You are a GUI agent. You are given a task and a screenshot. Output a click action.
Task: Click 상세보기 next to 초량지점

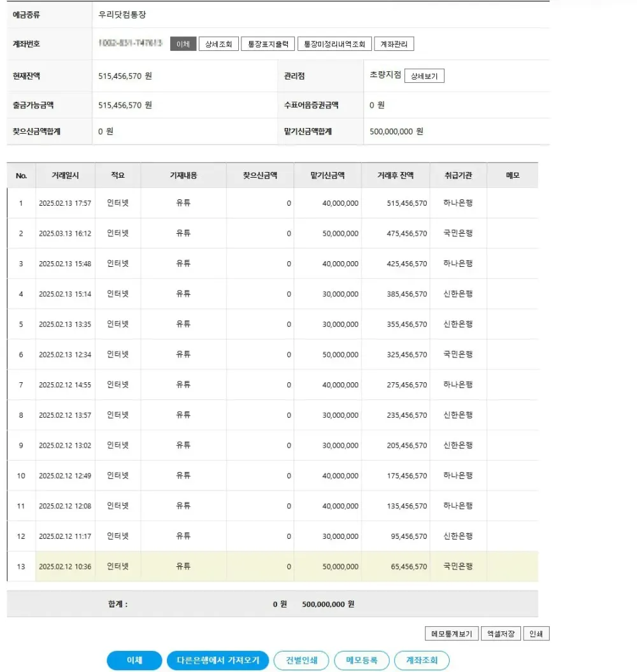pyautogui.click(x=424, y=76)
